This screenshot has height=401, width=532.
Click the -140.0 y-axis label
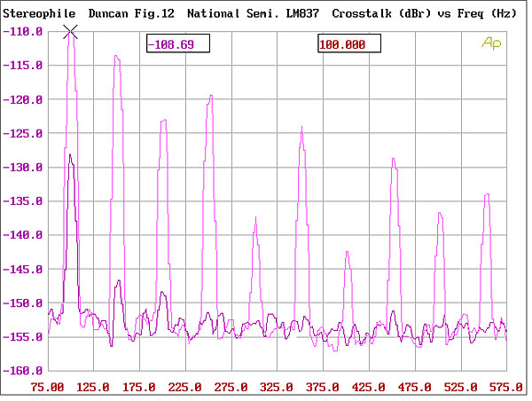click(x=23, y=235)
